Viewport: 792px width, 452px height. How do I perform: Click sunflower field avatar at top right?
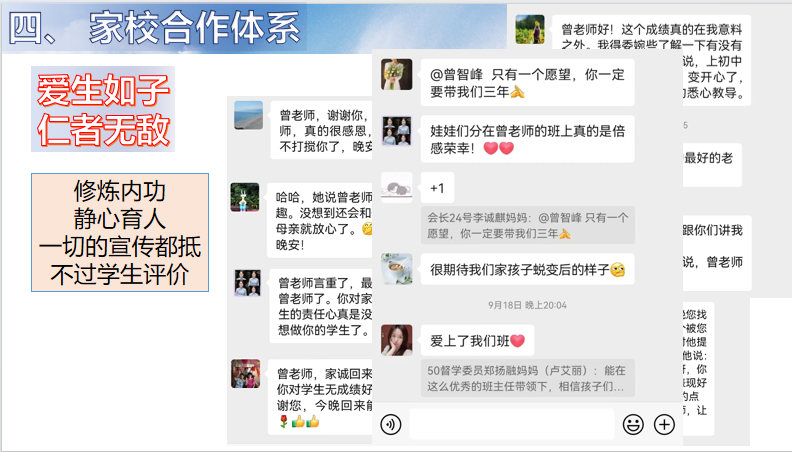530,29
